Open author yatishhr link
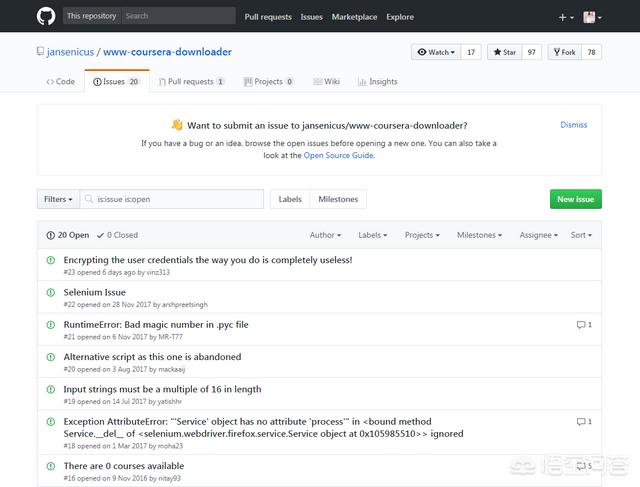This screenshot has width=640, height=487. click(x=169, y=401)
